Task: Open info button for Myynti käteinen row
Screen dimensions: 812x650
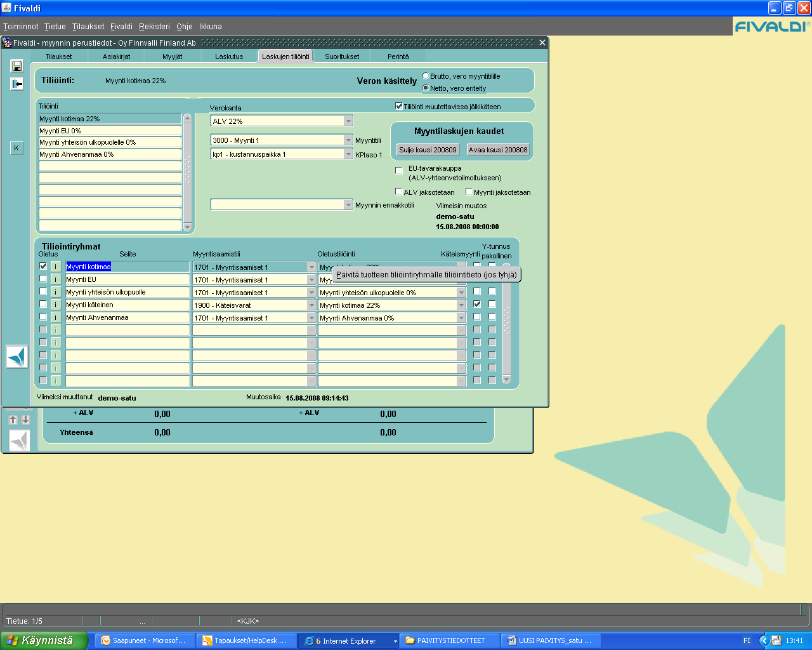Action: pyautogui.click(x=56, y=305)
